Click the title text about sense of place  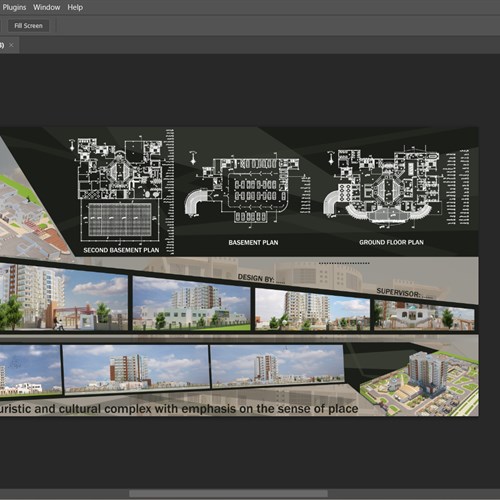(x=179, y=409)
